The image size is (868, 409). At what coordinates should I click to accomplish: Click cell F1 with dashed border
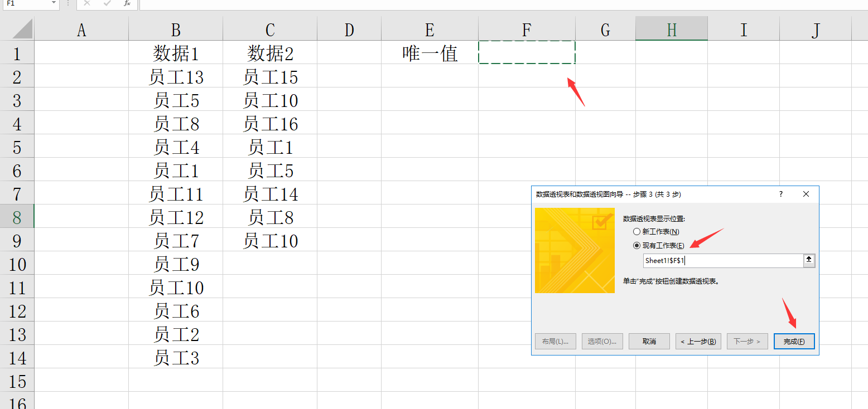[x=527, y=52]
